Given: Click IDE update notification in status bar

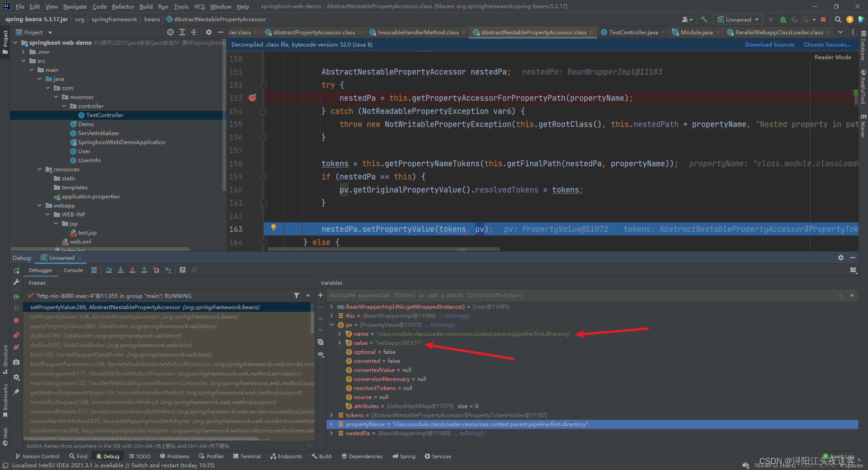Looking at the screenshot, I should click(113, 465).
